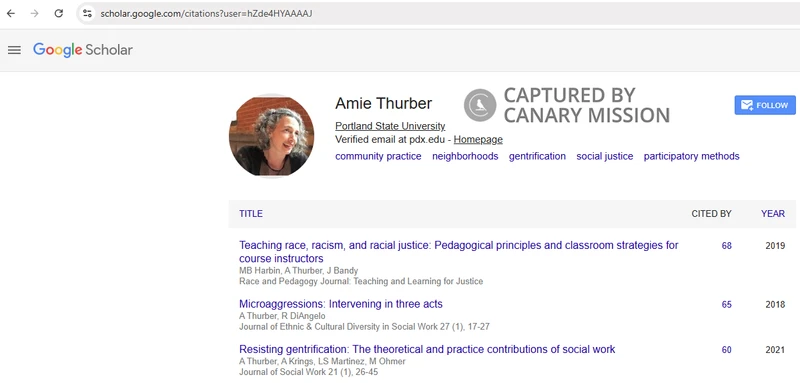Click authors 'A Thurber, R DiAngelo'
The height and width of the screenshot is (383, 800).
(282, 316)
